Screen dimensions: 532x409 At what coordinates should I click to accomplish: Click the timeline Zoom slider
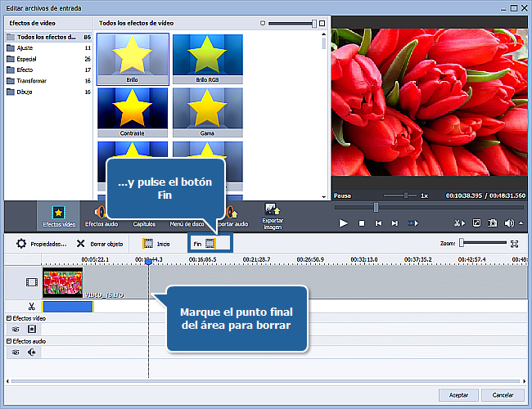pyautogui.click(x=483, y=243)
